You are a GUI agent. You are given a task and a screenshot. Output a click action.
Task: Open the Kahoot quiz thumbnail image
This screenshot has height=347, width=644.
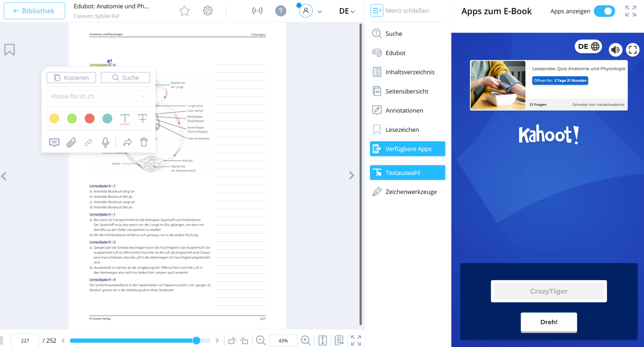(x=498, y=85)
